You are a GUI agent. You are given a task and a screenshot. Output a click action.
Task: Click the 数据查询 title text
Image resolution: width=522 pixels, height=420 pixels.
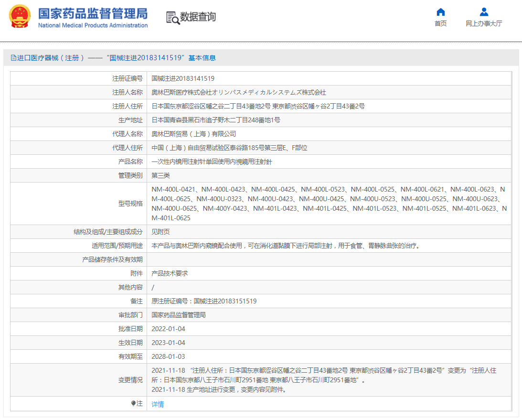198,17
